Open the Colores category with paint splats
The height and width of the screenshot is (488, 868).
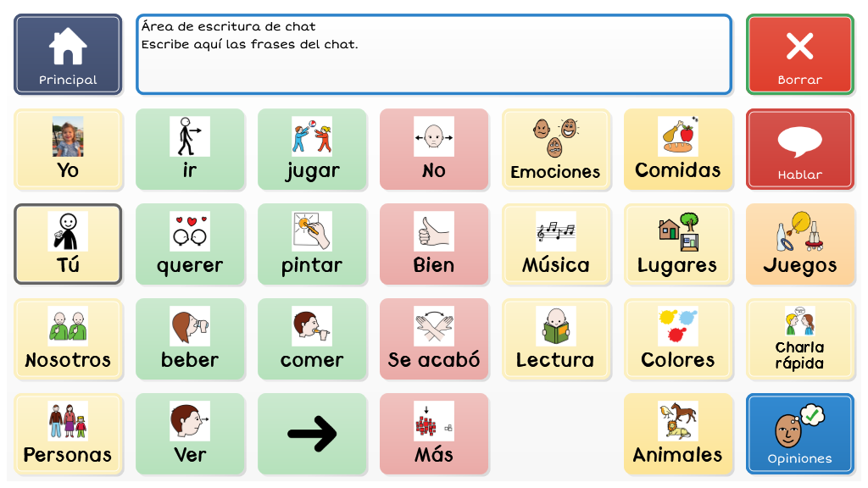pyautogui.click(x=677, y=339)
